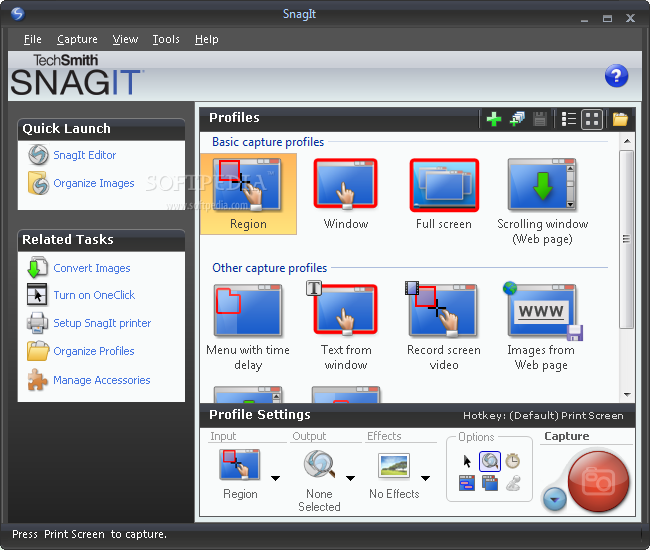
Task: Open the Tools menu
Action: point(166,39)
